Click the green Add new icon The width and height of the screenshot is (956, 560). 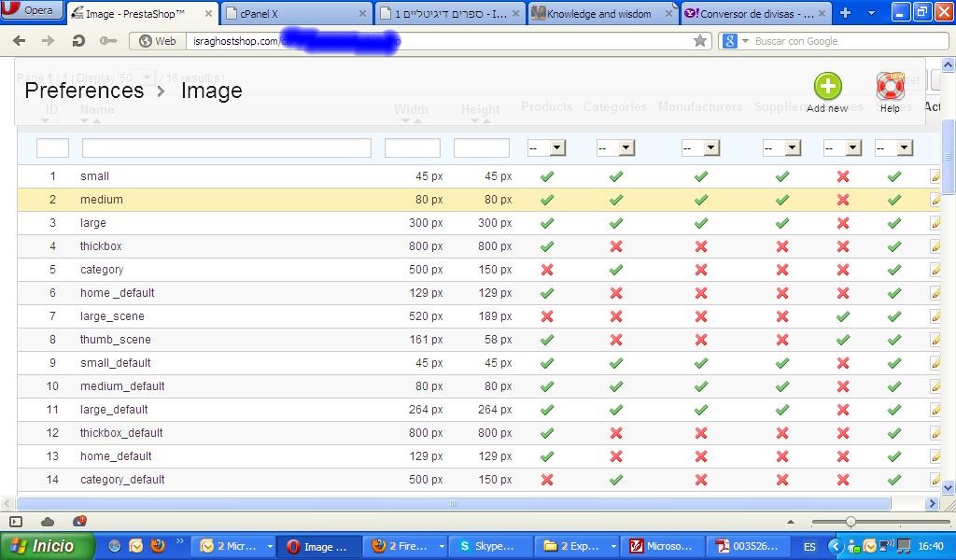coord(827,86)
